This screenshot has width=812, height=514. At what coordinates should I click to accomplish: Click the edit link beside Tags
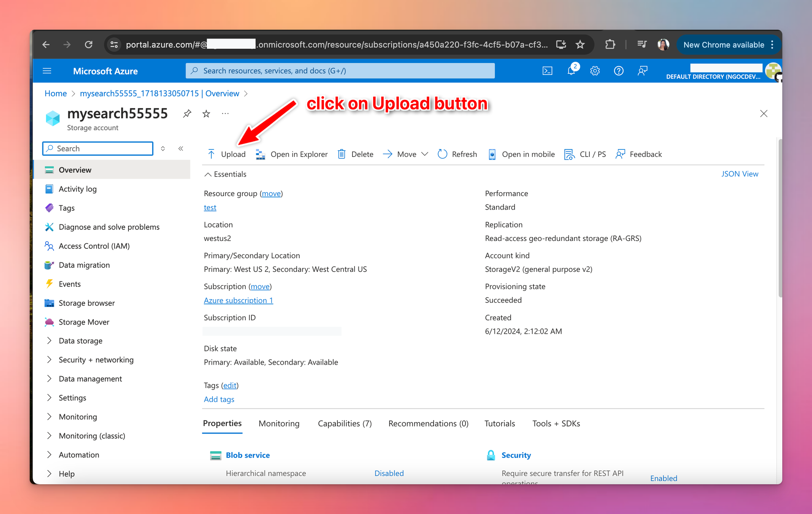pos(230,385)
